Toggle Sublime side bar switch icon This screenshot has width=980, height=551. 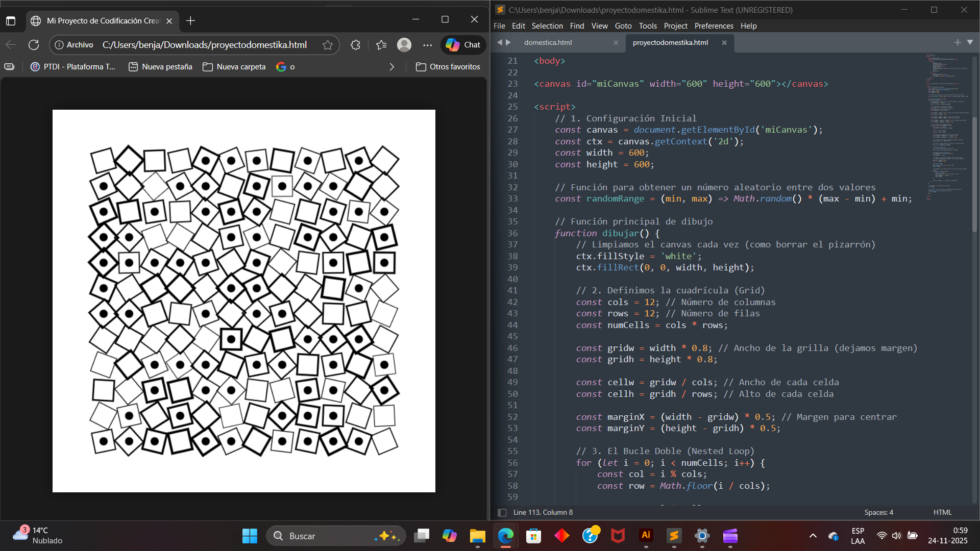tap(502, 512)
